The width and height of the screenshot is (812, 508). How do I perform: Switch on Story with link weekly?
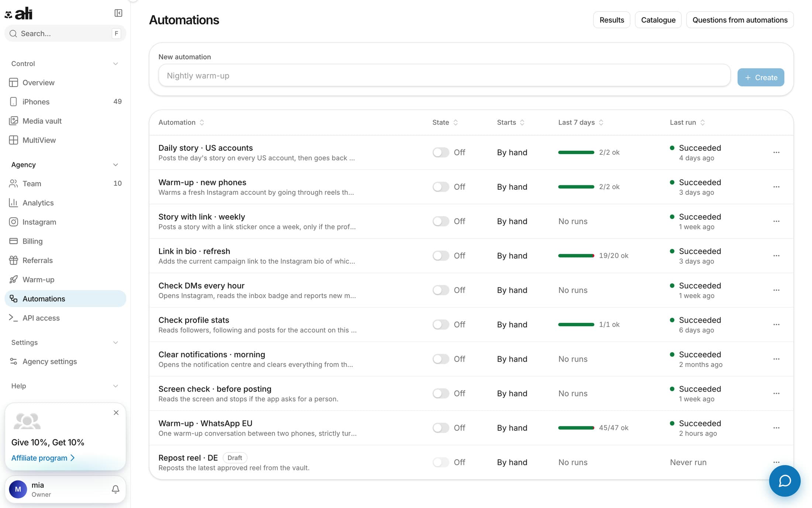point(441,221)
